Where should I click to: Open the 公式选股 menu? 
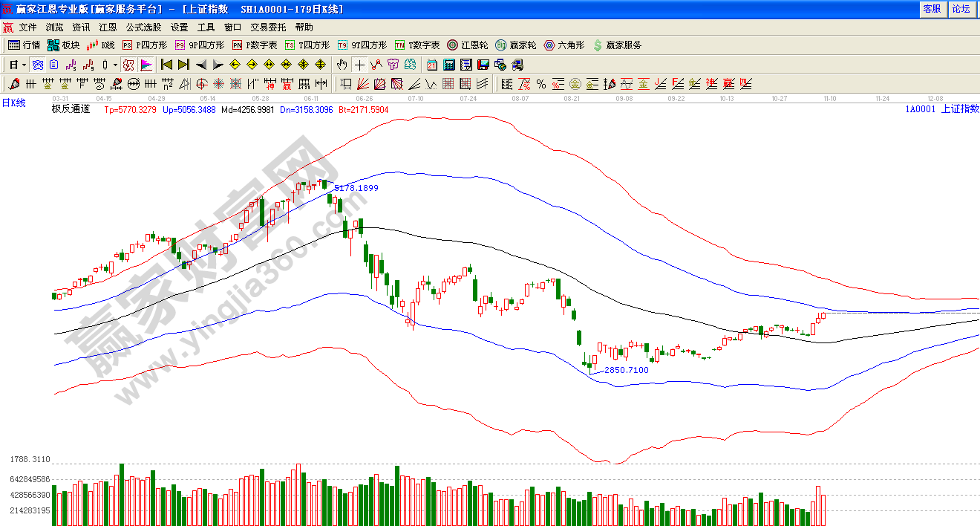click(x=143, y=27)
